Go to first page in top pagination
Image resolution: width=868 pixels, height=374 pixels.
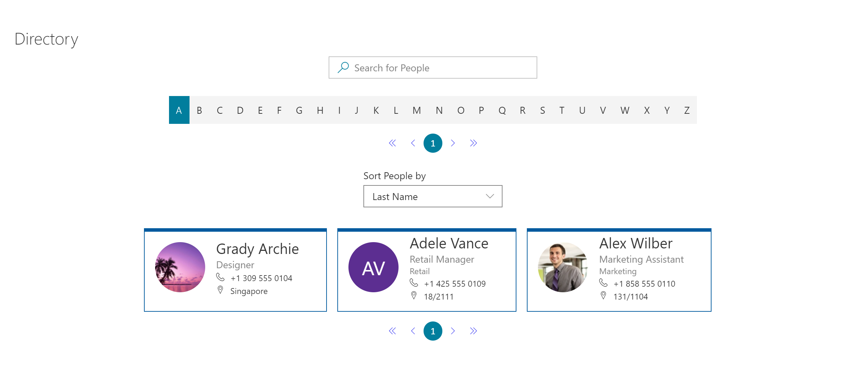click(392, 143)
